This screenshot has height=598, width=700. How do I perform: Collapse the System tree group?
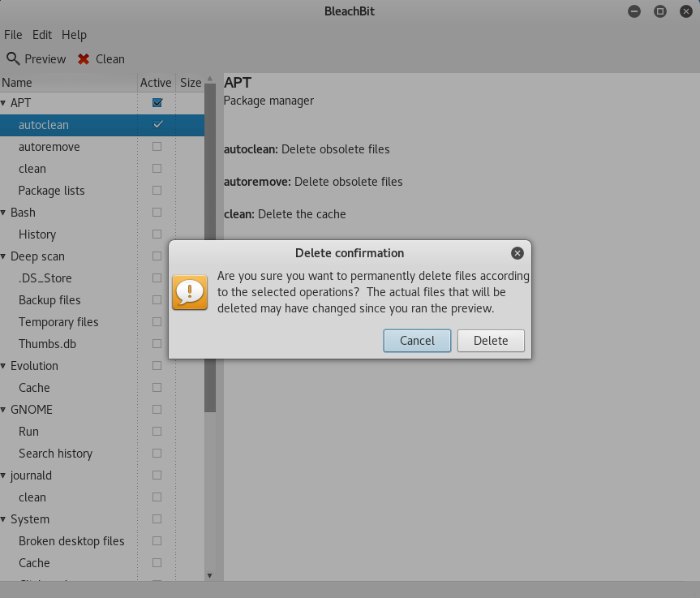3,519
